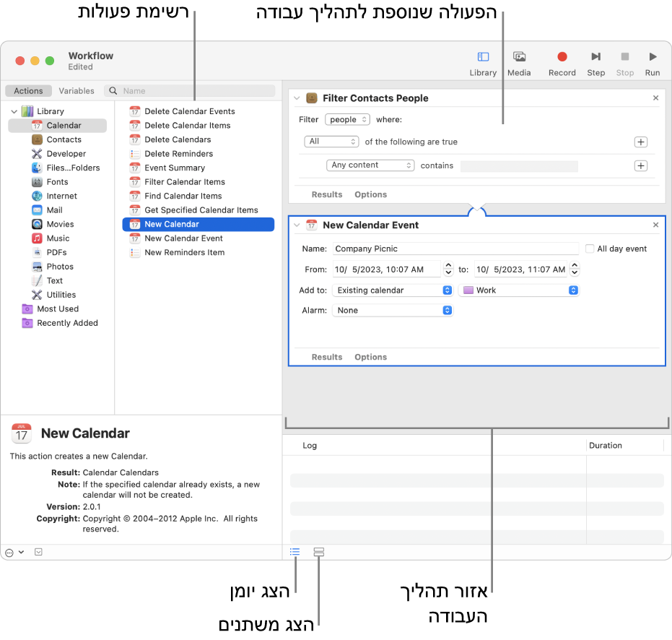
Task: Stop the workflow
Action: pos(625,56)
